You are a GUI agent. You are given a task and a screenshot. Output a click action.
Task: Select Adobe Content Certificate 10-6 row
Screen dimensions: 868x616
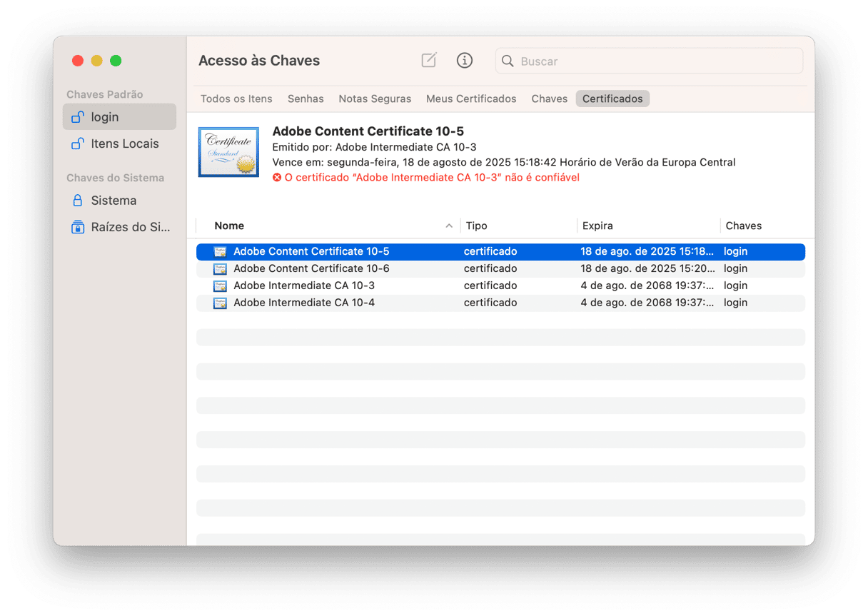click(x=500, y=268)
